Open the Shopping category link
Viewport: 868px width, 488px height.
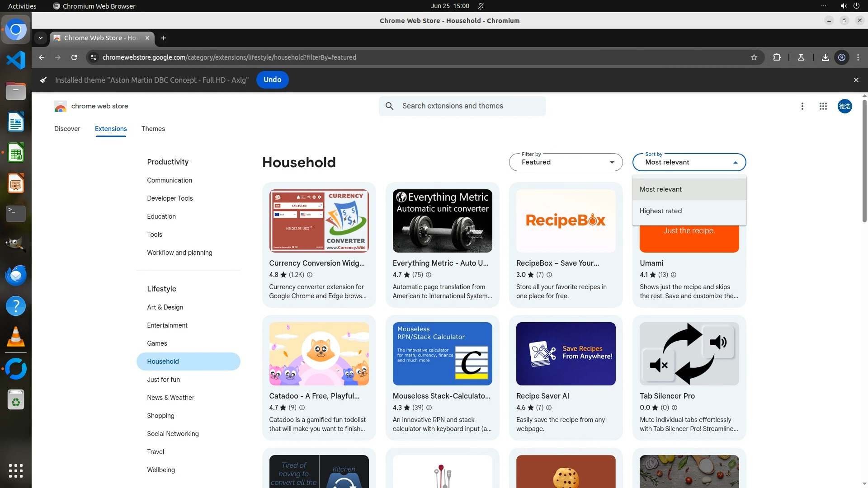[160, 416]
